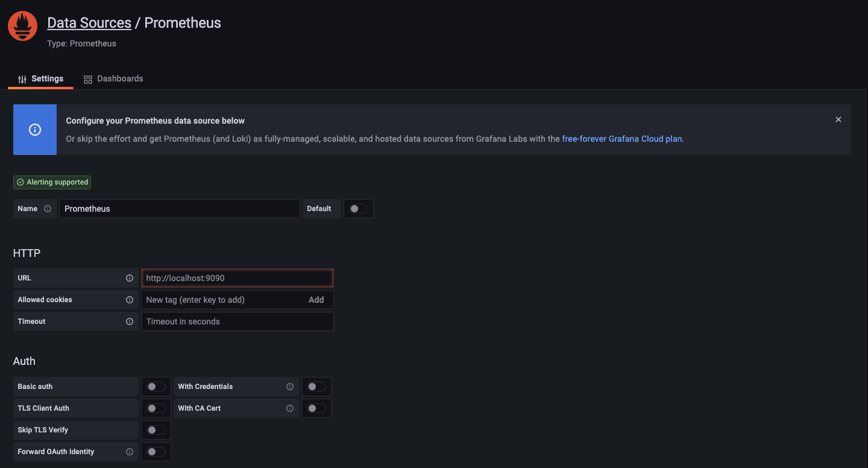The width and height of the screenshot is (868, 468).
Task: Click the info icon for Forward OAuth Identity
Action: [x=129, y=452]
